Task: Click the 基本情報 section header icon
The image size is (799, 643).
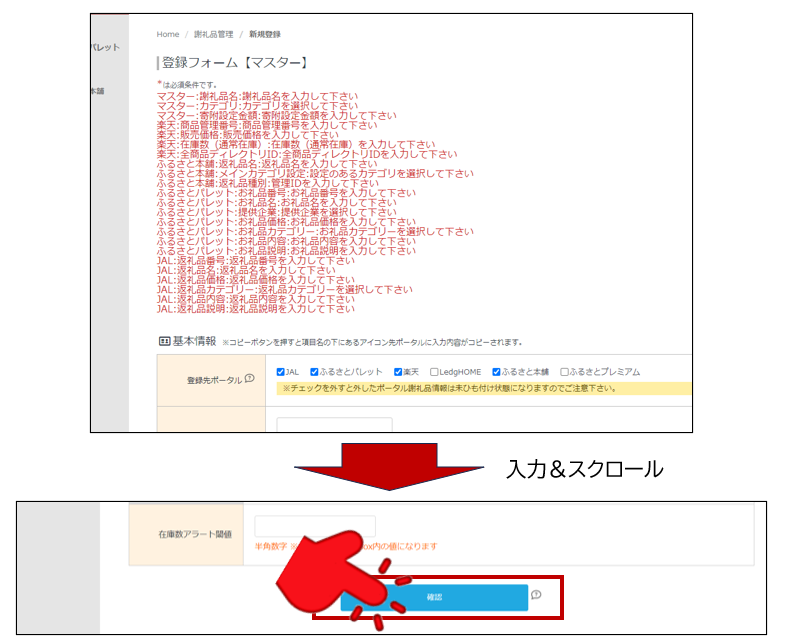Action: 165,341
